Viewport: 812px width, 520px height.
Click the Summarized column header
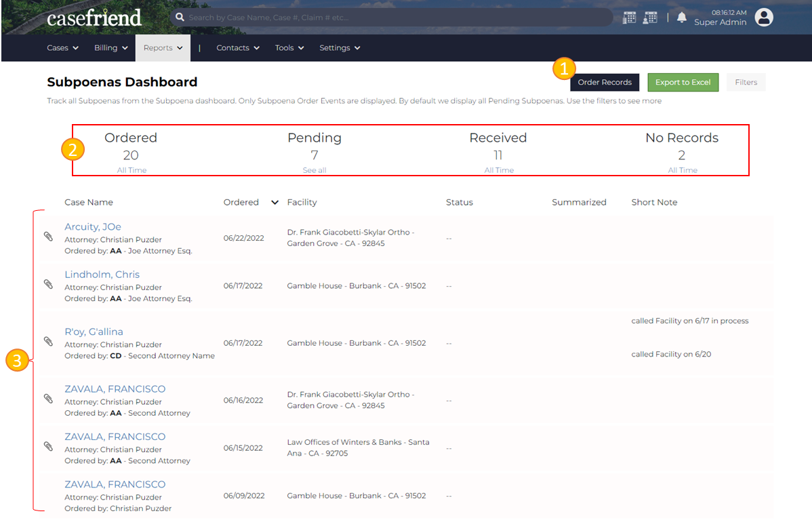pyautogui.click(x=579, y=203)
